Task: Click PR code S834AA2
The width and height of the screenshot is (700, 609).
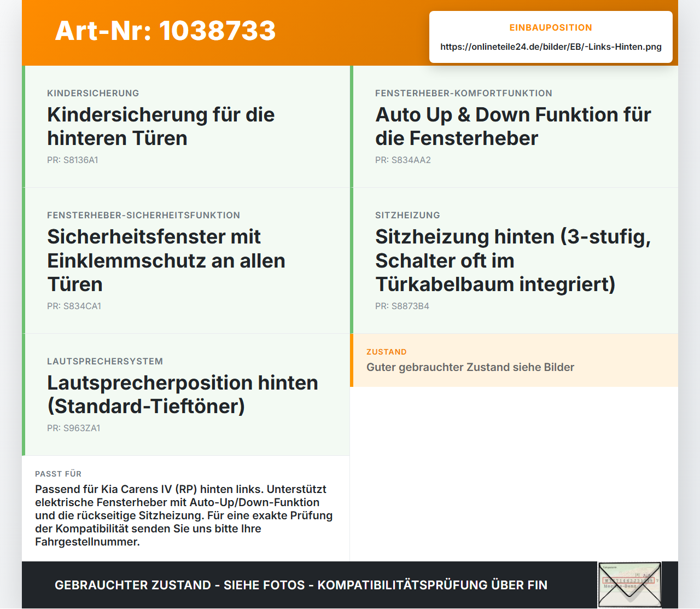Action: [403, 160]
